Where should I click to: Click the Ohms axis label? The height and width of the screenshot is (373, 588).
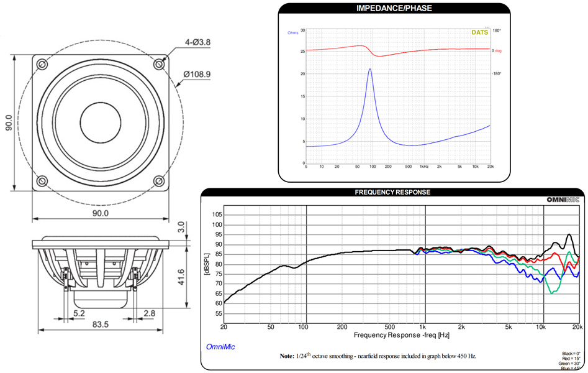pyautogui.click(x=293, y=33)
